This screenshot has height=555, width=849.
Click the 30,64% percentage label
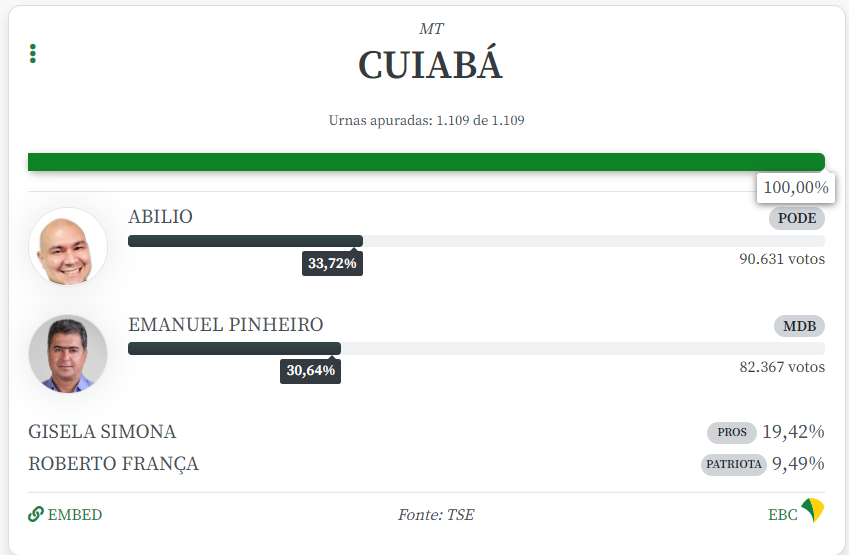pyautogui.click(x=312, y=371)
